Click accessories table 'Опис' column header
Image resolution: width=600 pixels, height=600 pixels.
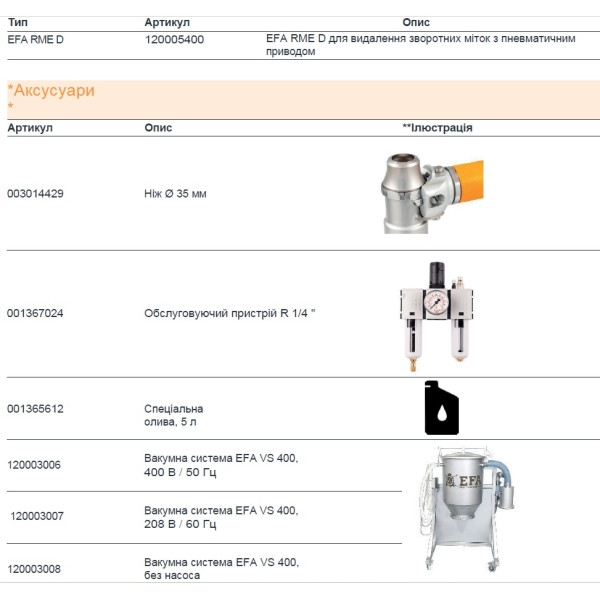(x=158, y=128)
